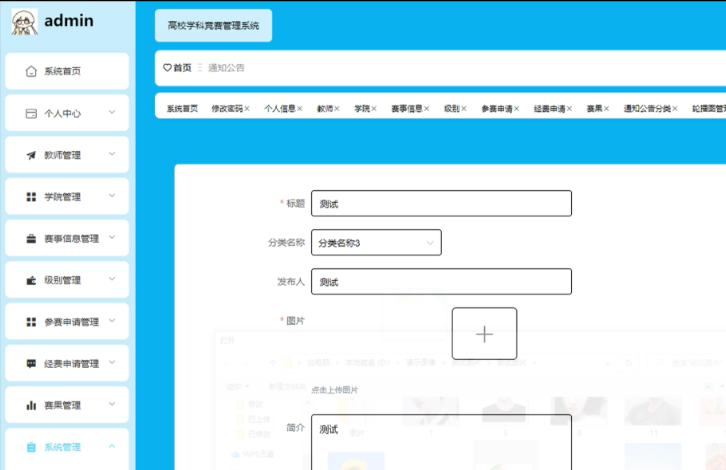Viewport: 726px width, 470px height.
Task: Click the 经费申请管理 chat bubble icon
Action: click(x=31, y=364)
